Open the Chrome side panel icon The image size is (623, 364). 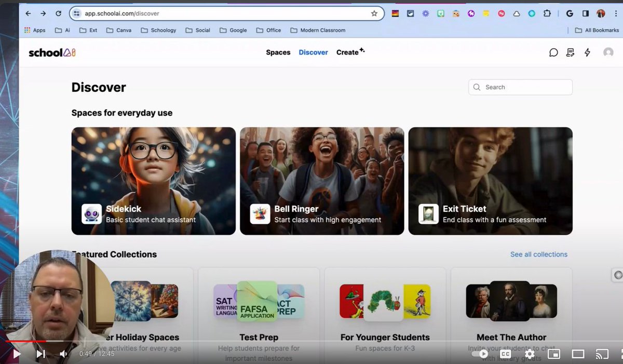pyautogui.click(x=585, y=14)
